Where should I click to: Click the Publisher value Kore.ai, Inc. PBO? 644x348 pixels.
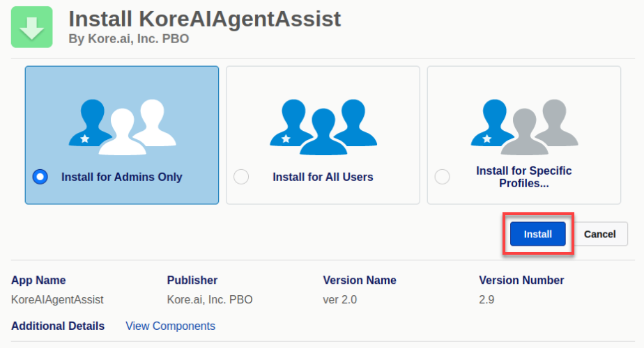click(210, 300)
